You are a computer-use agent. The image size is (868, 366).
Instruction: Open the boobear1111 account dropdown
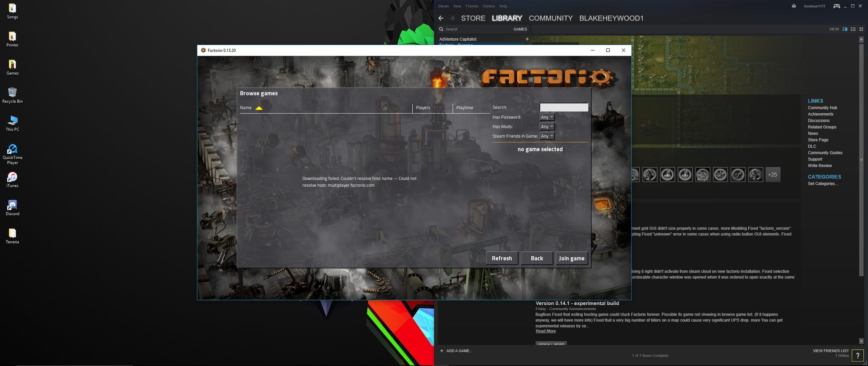(x=815, y=6)
